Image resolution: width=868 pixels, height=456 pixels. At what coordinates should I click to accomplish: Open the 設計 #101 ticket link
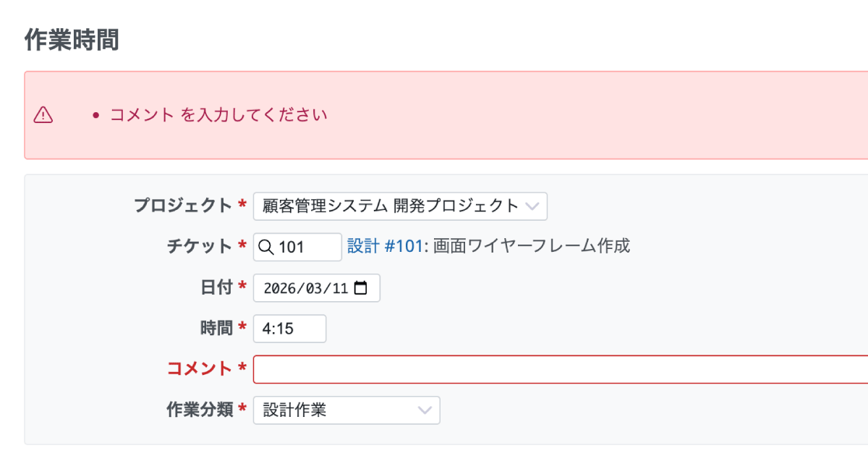(384, 246)
